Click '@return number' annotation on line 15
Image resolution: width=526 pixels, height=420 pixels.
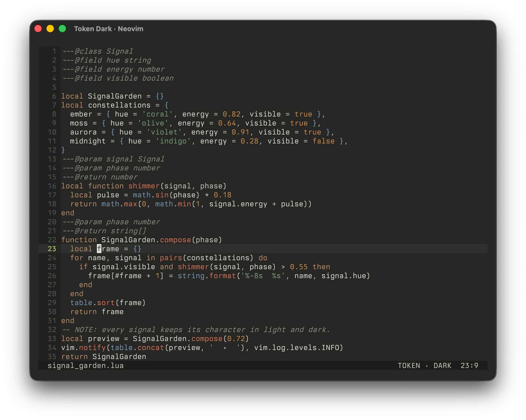[x=106, y=177]
